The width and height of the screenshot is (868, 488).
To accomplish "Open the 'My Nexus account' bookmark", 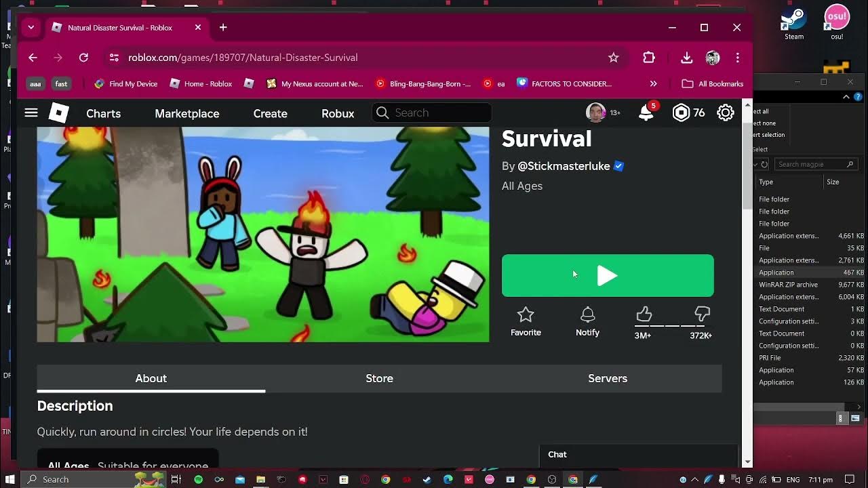I will click(315, 83).
